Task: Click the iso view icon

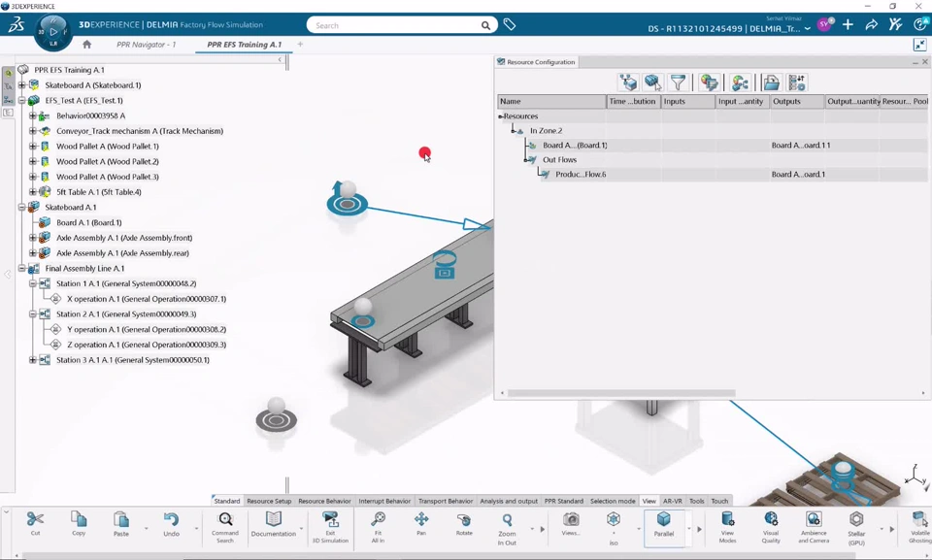Action: (x=614, y=519)
